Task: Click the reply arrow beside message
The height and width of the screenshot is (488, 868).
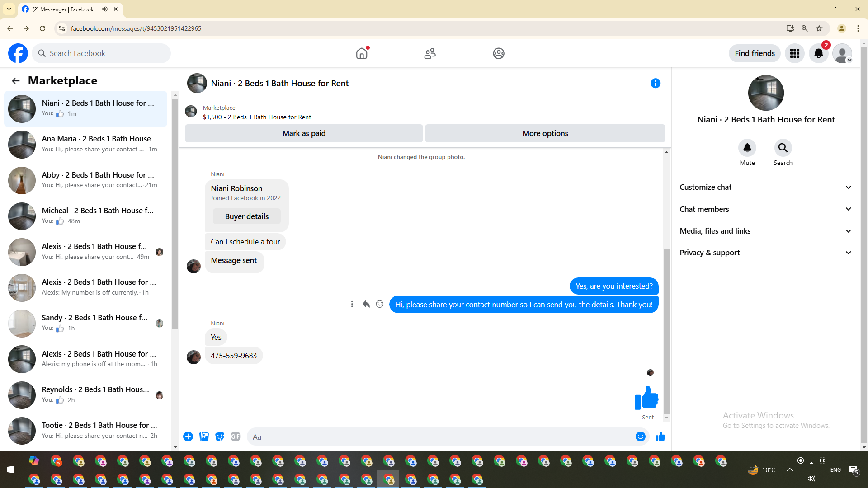Action: 366,304
